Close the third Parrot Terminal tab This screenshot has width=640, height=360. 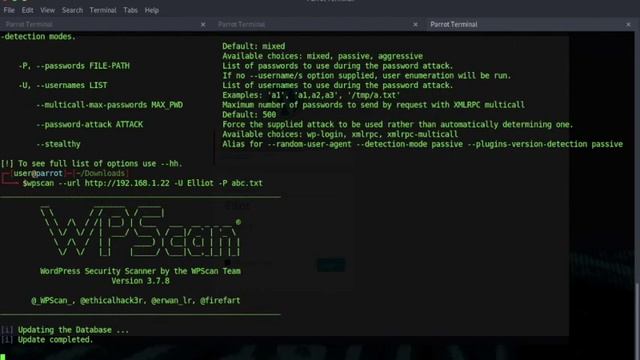[628, 24]
